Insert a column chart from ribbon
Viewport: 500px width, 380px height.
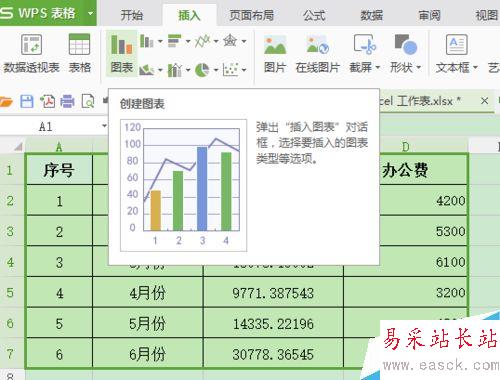tap(147, 41)
